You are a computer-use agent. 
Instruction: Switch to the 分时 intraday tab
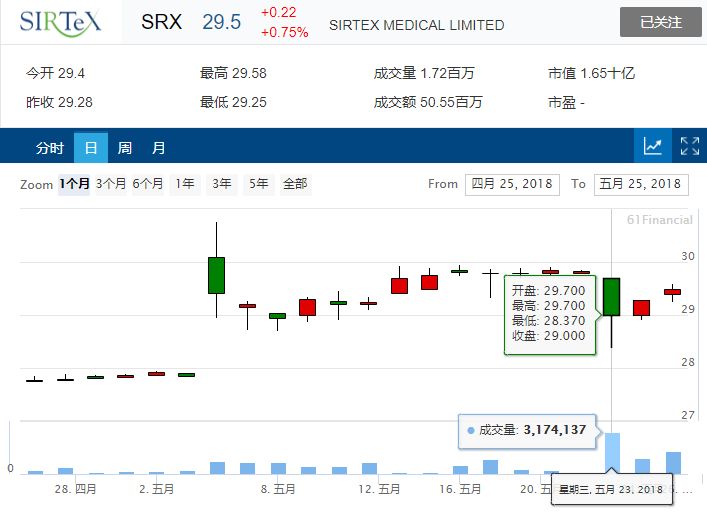pos(50,147)
